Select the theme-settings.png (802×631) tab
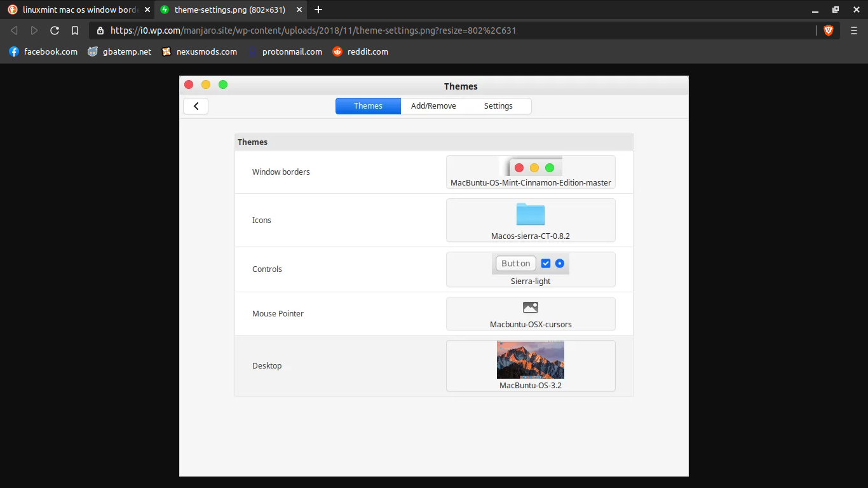This screenshot has height=488, width=868. pos(231,10)
